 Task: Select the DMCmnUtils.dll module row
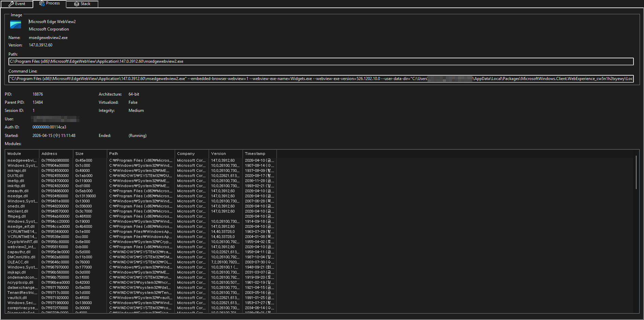pos(141,257)
